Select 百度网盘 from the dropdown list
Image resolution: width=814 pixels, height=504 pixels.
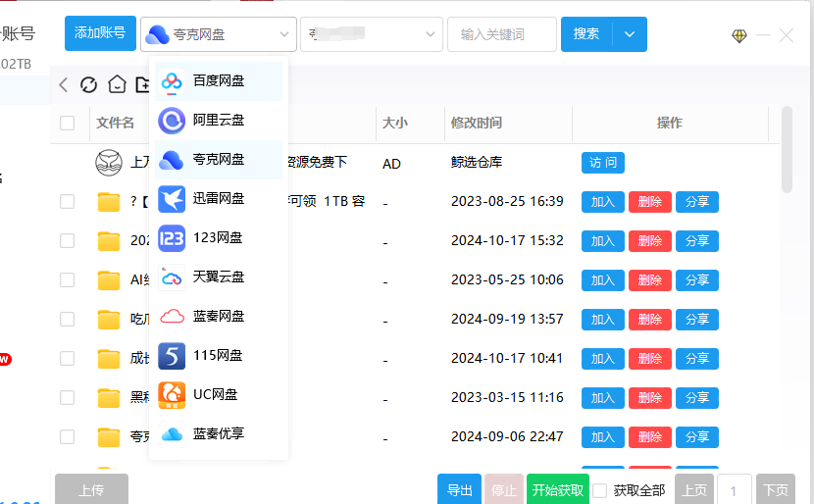click(219, 81)
